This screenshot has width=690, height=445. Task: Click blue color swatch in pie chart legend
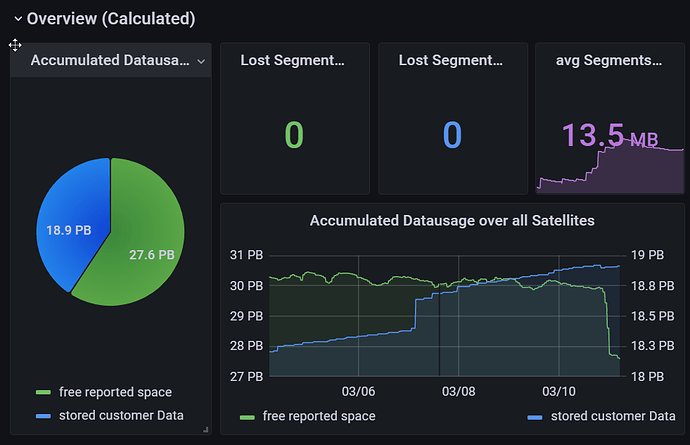pos(42,415)
